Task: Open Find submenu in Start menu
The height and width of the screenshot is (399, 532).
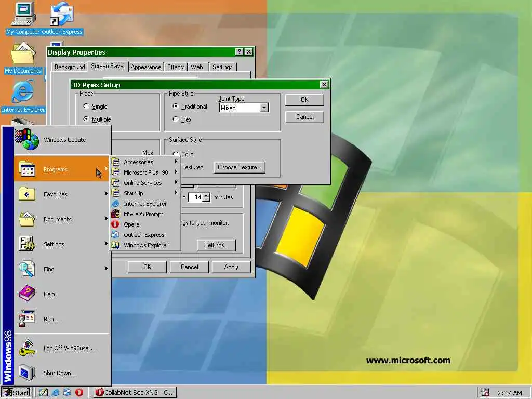Action: (x=62, y=269)
